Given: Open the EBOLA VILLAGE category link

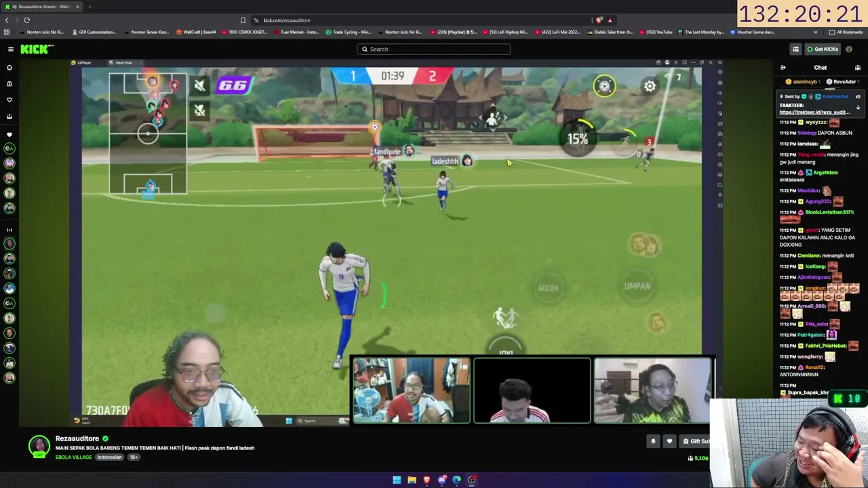Looking at the screenshot, I should (73, 457).
